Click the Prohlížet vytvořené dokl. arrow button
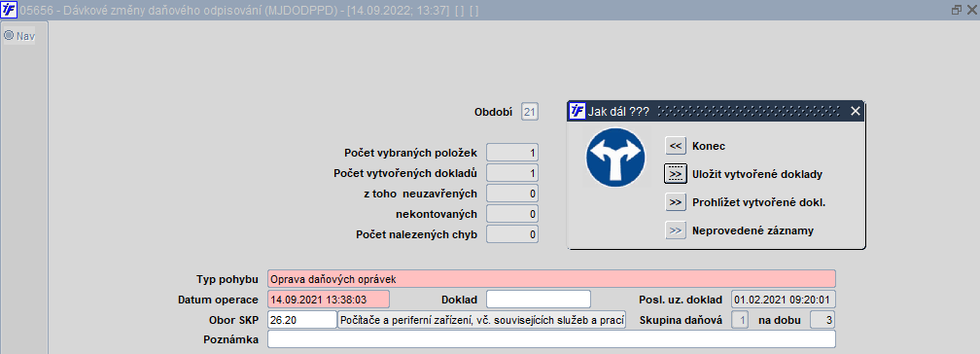Image resolution: width=980 pixels, height=354 pixels. pos(675,202)
